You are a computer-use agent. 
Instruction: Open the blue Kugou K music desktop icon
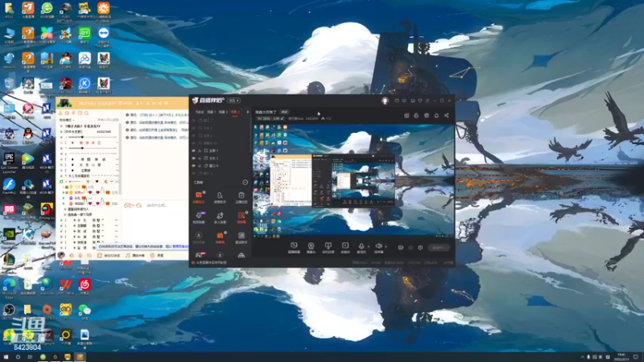[85, 85]
